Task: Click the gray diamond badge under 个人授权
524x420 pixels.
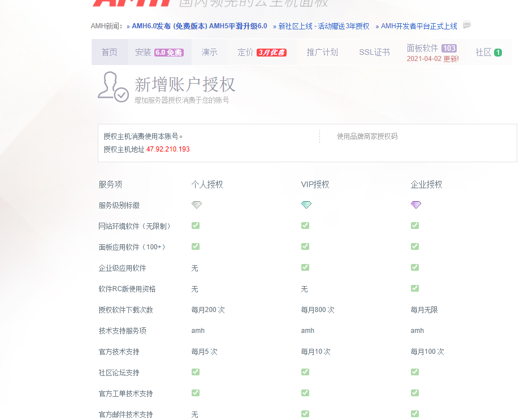Action: (196, 205)
